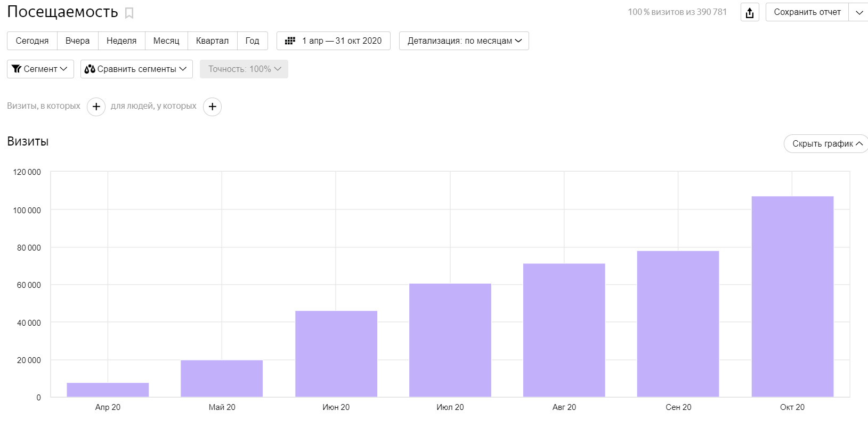
Task: Click the export share icon
Action: pos(750,13)
